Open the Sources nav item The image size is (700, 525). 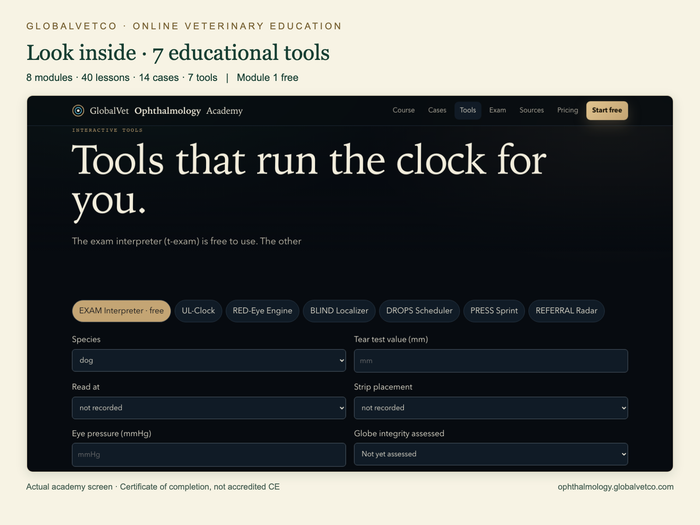click(x=531, y=110)
